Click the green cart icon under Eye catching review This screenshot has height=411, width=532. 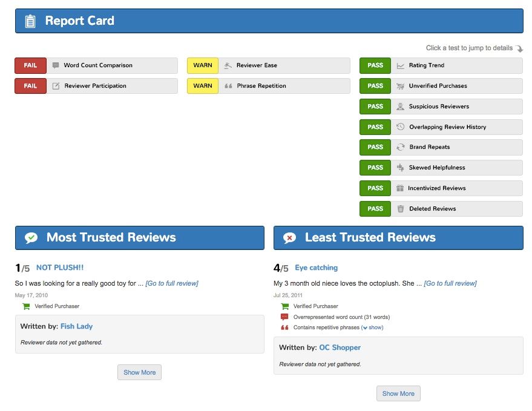(x=285, y=306)
